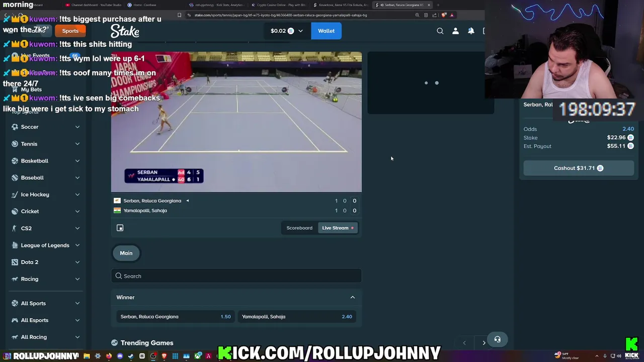Open Brave browser from the taskbar
The width and height of the screenshot is (644, 362).
164,356
